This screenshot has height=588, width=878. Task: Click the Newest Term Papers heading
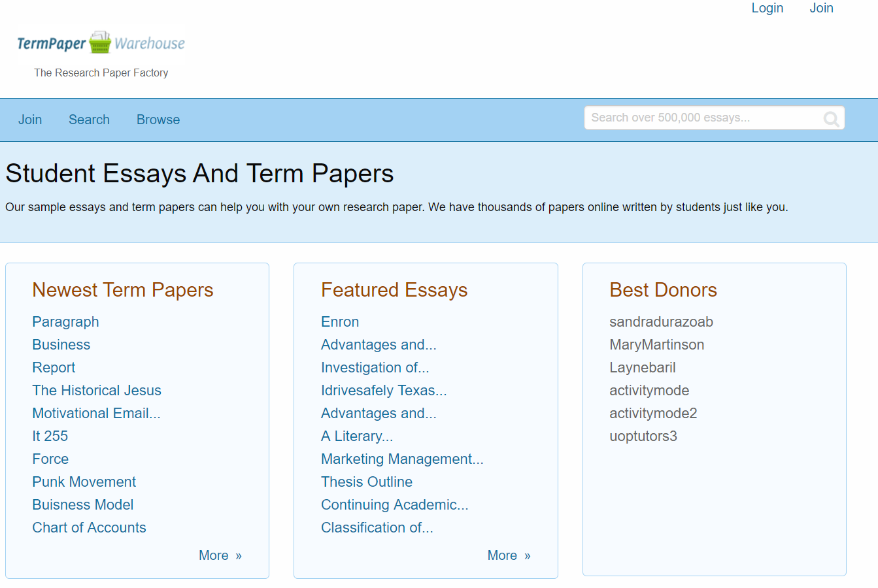[123, 290]
